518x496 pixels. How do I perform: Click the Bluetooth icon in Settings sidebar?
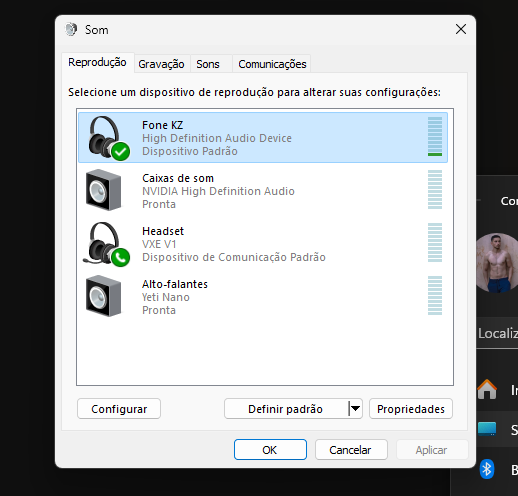487,469
